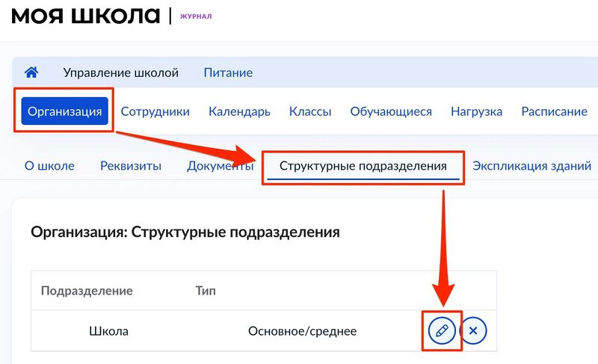
Task: Select the Организация tab
Action: point(65,111)
